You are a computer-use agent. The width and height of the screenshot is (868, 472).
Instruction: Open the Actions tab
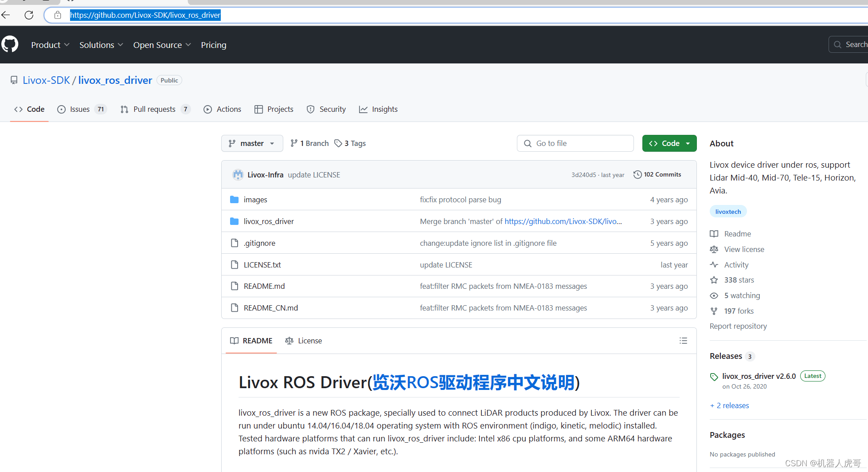point(222,109)
